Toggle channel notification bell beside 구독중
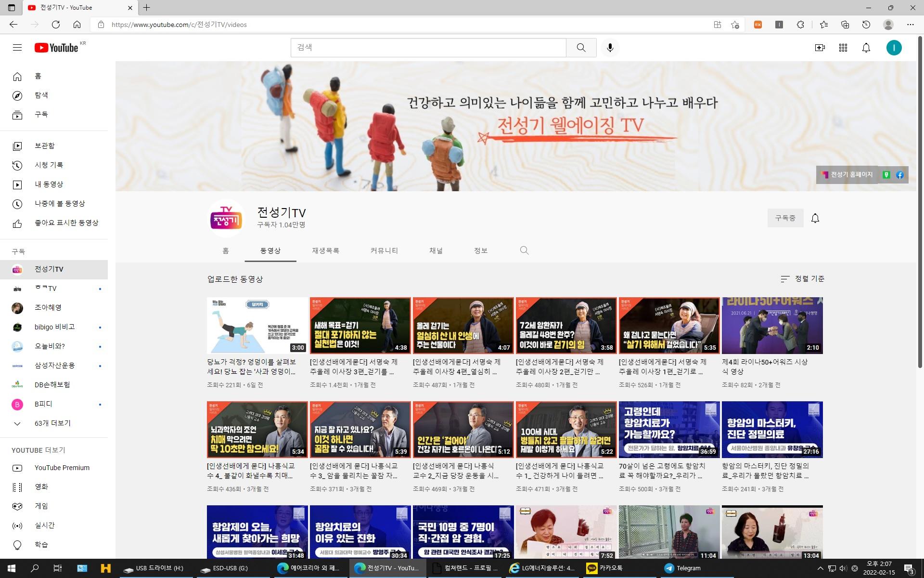This screenshot has height=578, width=924. pyautogui.click(x=815, y=218)
